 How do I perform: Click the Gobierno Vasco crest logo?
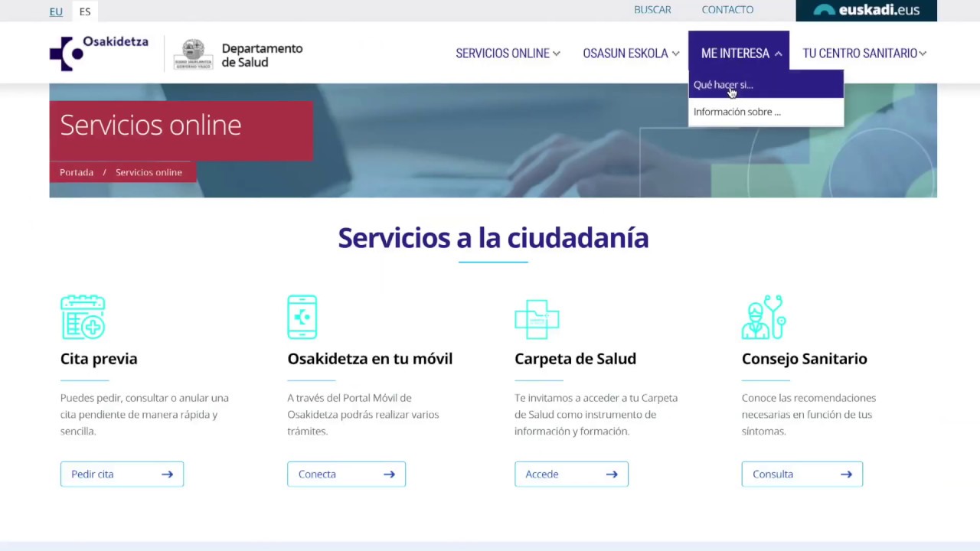coord(193,54)
